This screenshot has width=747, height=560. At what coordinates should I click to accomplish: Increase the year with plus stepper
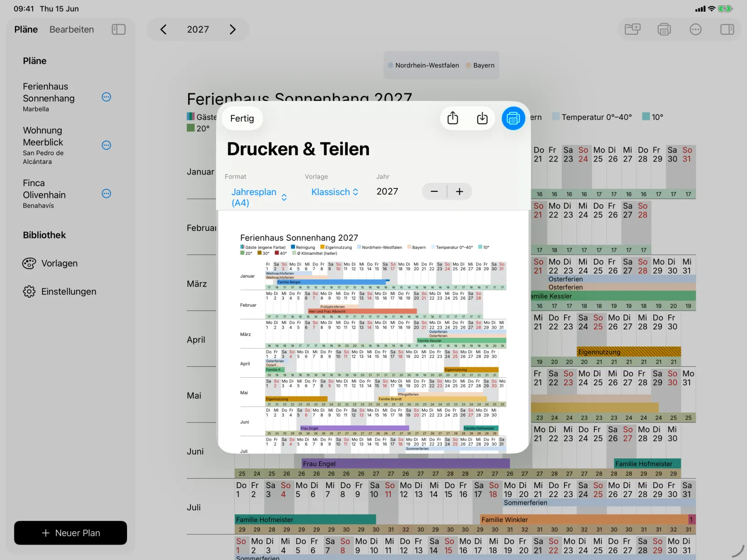(459, 191)
